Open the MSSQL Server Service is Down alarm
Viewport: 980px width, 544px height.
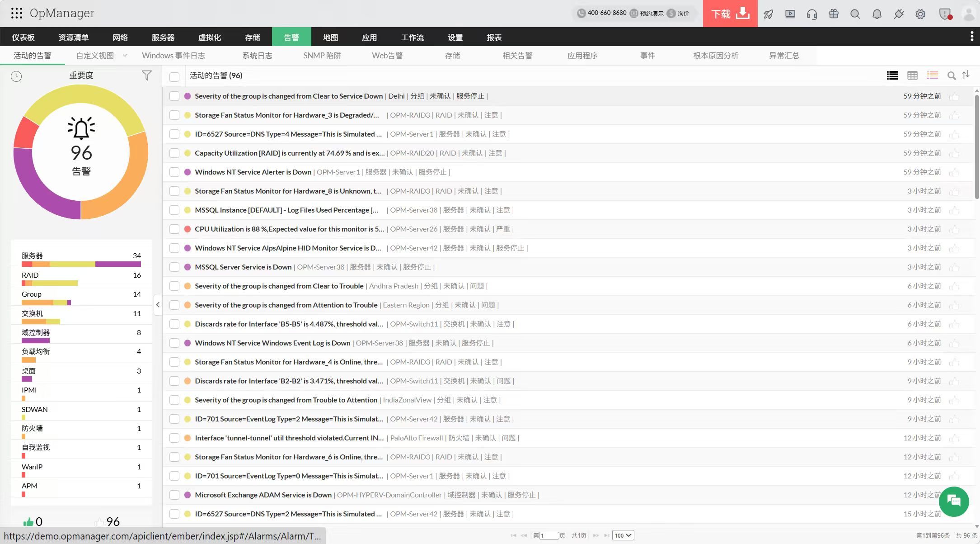point(243,267)
